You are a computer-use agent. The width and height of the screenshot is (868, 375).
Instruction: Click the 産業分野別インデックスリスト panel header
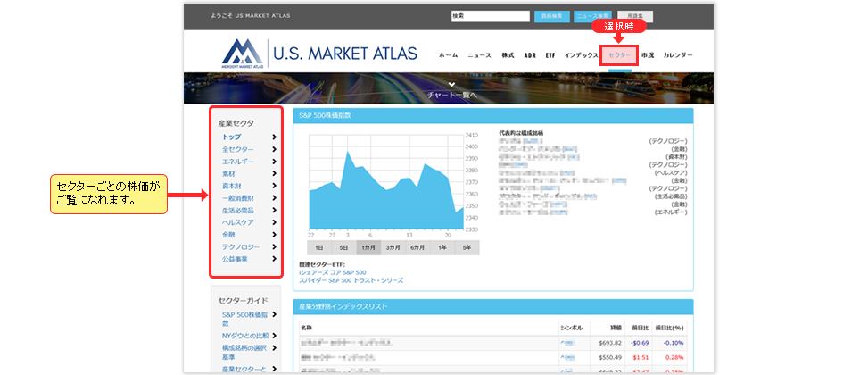(x=492, y=306)
